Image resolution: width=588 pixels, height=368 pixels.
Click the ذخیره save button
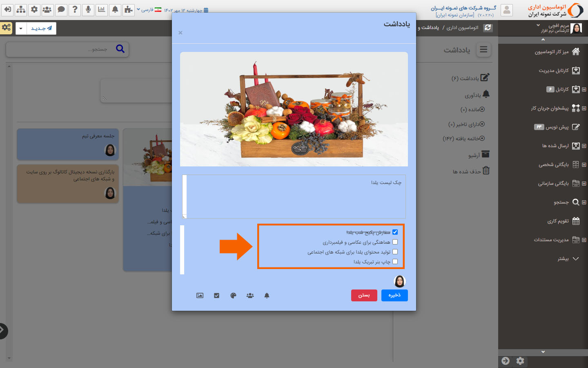tap(394, 295)
